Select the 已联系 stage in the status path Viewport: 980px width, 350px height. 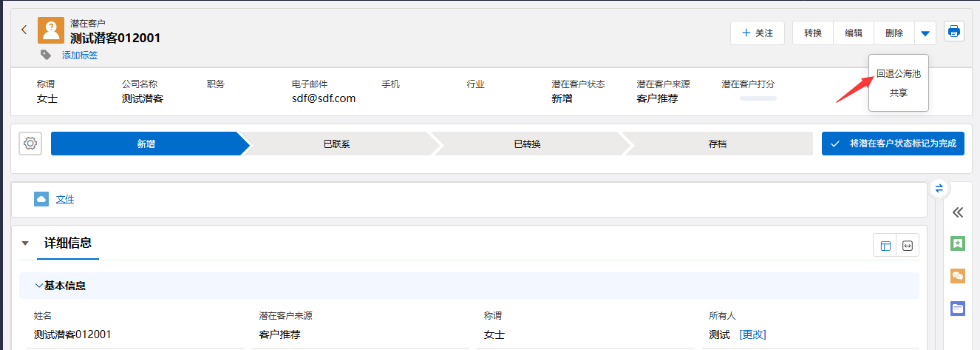point(336,144)
